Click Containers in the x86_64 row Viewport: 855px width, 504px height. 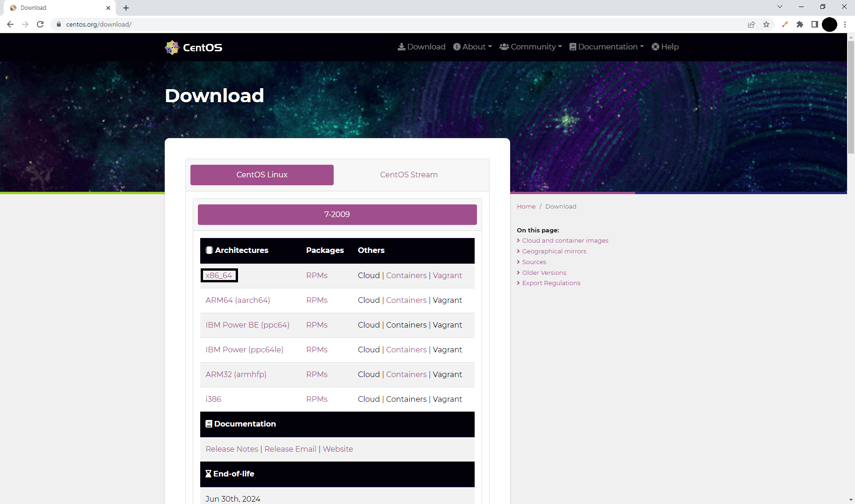pyautogui.click(x=406, y=275)
